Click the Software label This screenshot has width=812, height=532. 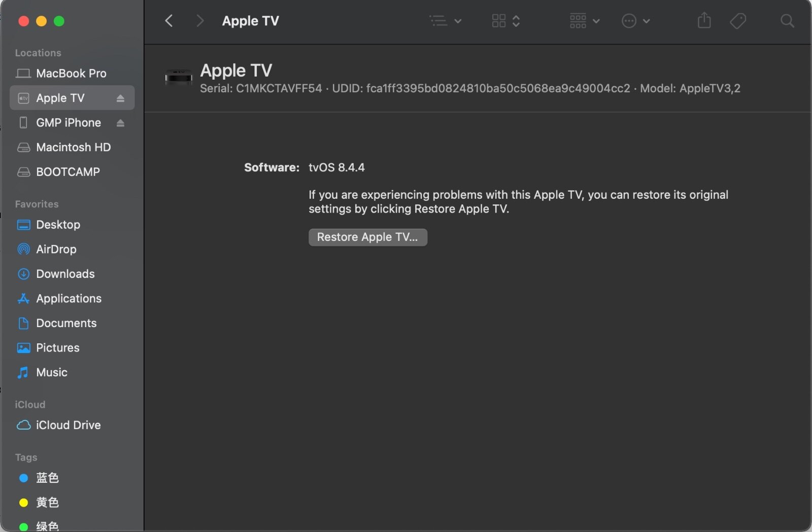[272, 167]
